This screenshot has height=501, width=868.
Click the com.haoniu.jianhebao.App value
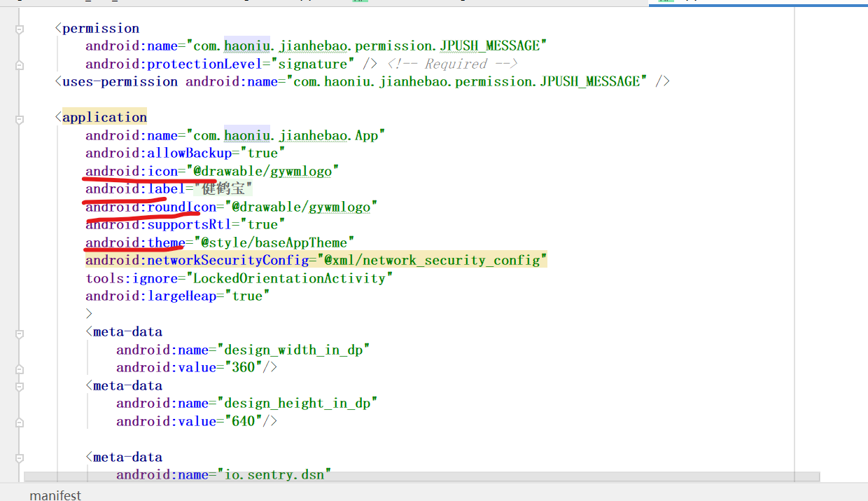click(286, 135)
